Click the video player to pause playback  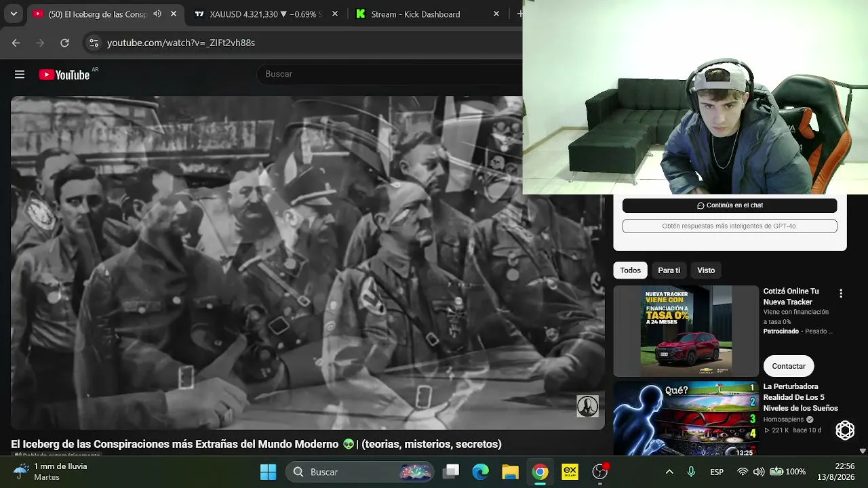coord(307,263)
